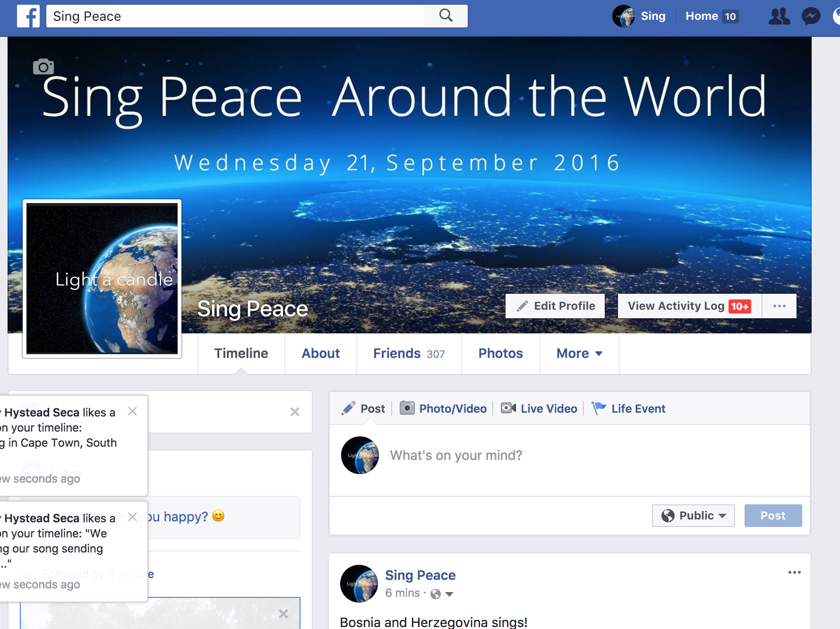Click the post author avatar thumbnail
The image size is (840, 629).
point(359,584)
